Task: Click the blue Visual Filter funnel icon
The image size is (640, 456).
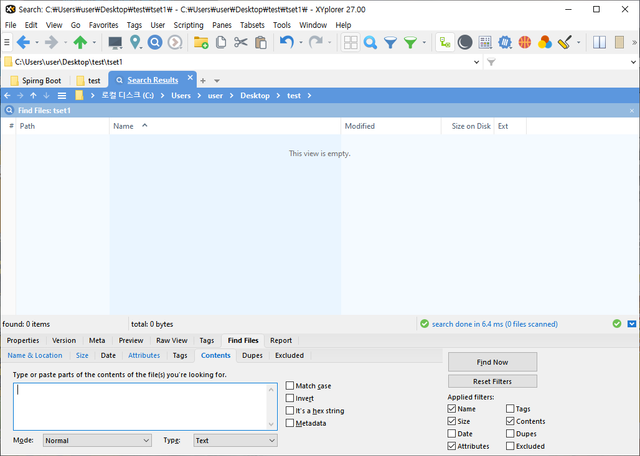Action: (390, 42)
